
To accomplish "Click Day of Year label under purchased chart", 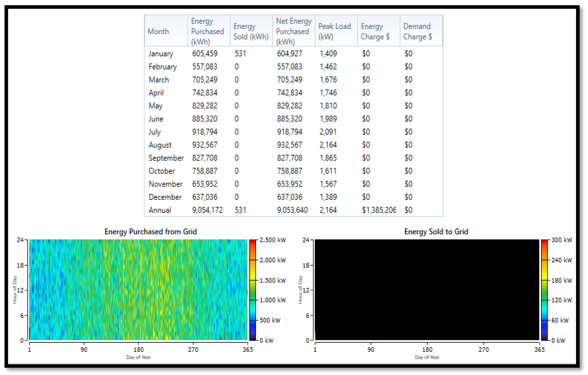I will click(x=138, y=357).
